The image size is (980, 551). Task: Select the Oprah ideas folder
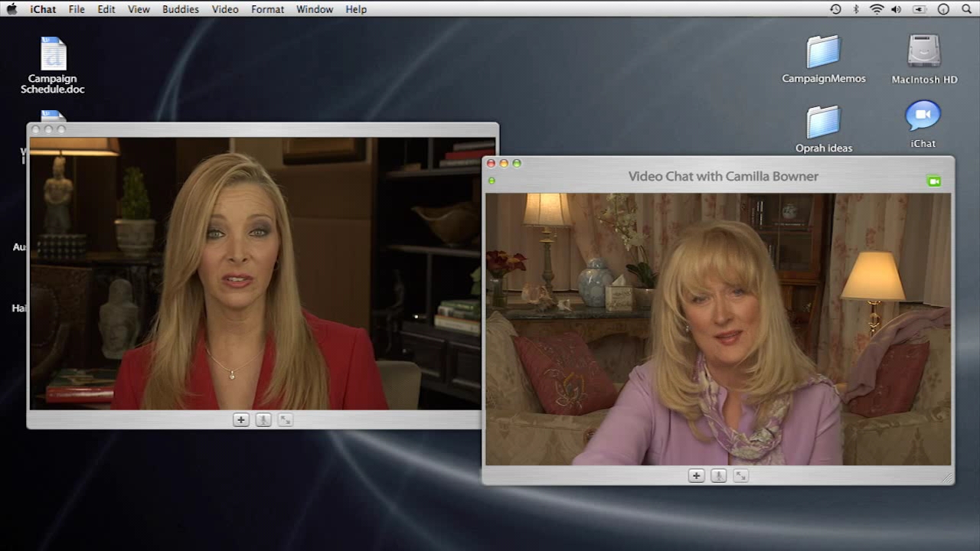[x=824, y=129]
